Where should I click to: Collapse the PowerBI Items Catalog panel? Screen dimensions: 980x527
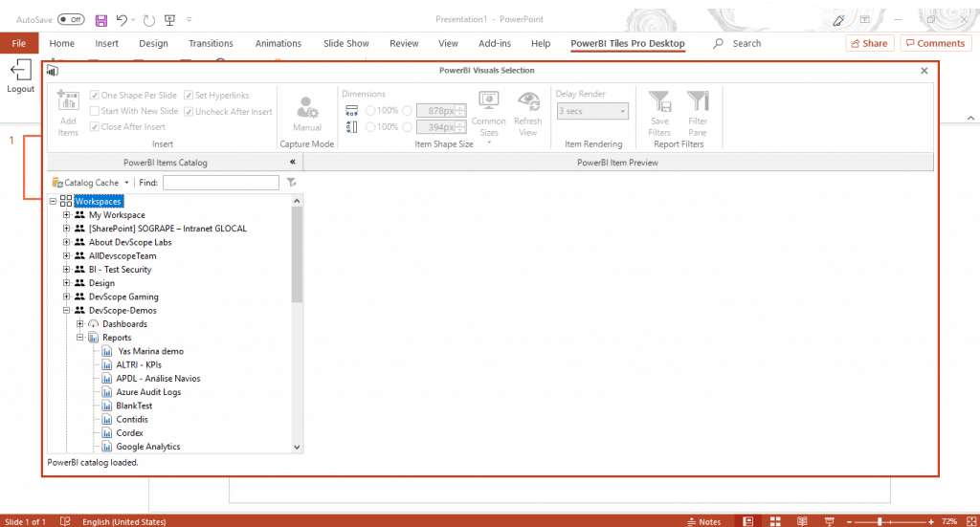(x=293, y=162)
